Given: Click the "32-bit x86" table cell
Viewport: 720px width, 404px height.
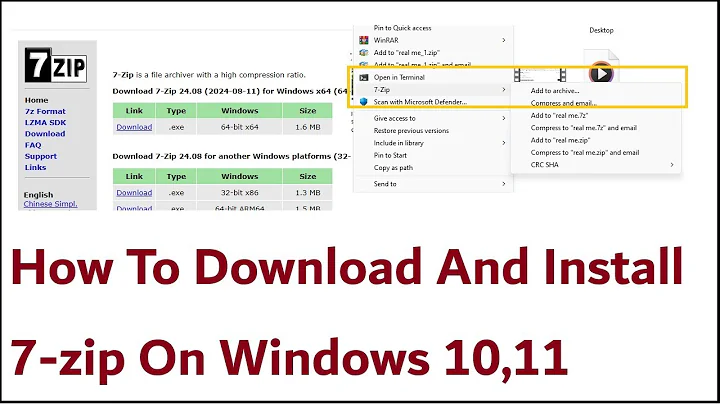Looking at the screenshot, I should point(240,193).
